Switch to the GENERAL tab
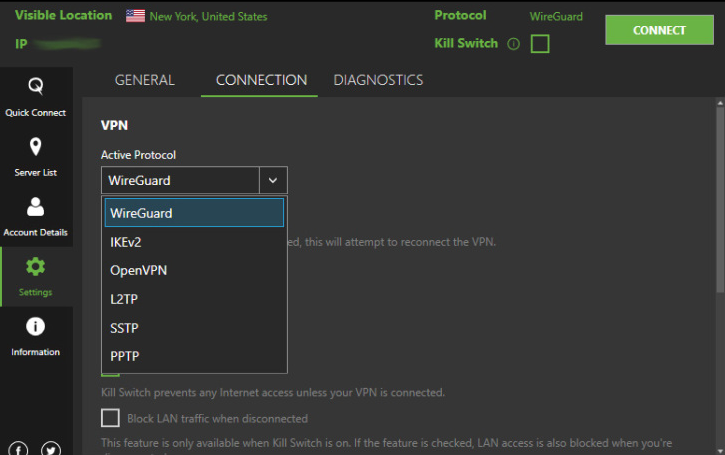The image size is (725, 455). (x=145, y=80)
